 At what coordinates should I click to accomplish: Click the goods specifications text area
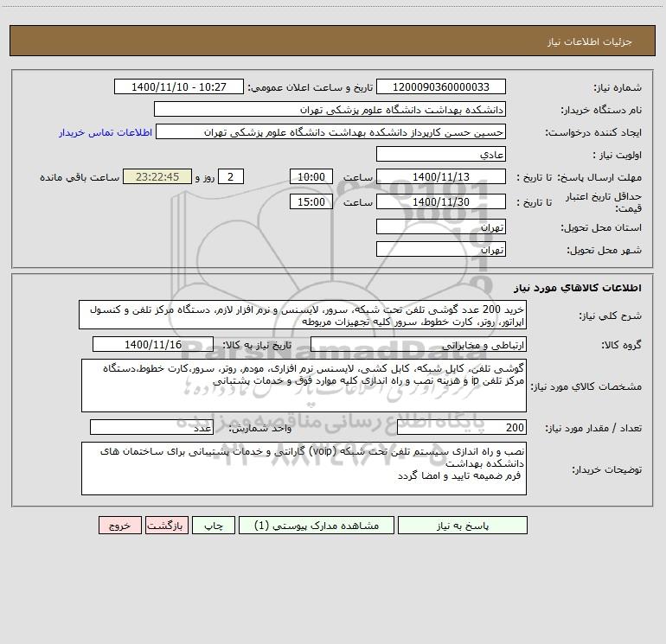click(304, 386)
